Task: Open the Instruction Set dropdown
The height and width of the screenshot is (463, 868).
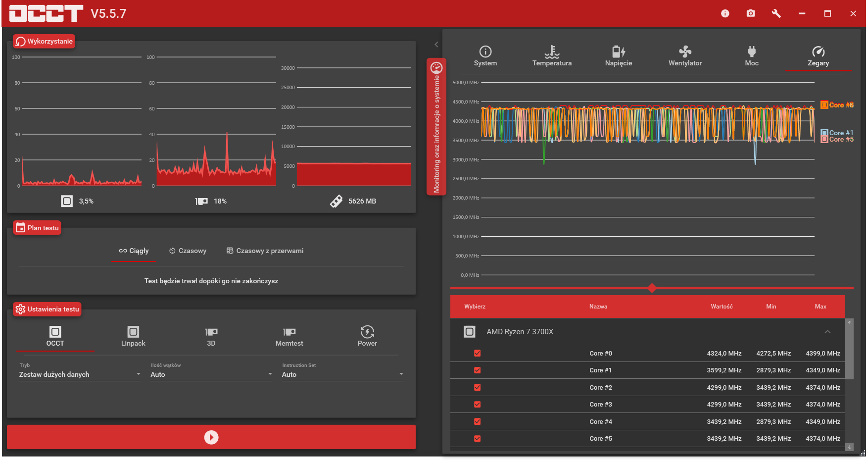Action: click(342, 374)
